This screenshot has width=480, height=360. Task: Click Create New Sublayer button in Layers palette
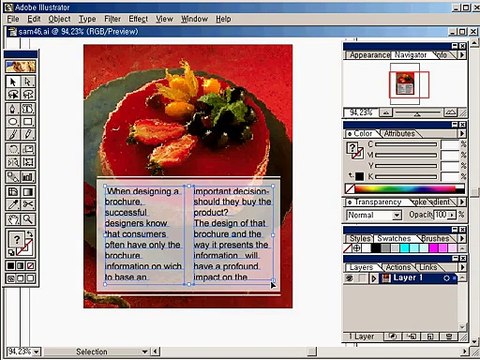point(411,337)
